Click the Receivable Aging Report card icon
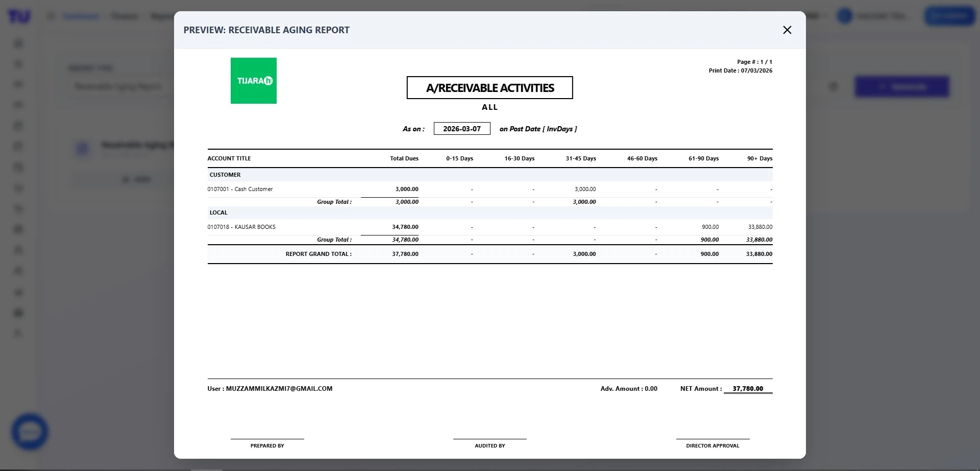This screenshot has width=980, height=471. [83, 149]
